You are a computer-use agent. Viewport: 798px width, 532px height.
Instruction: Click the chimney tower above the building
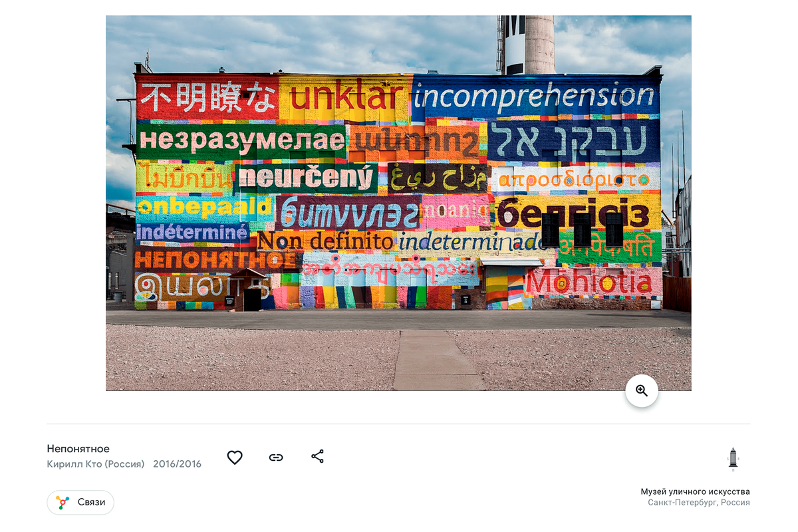(539, 45)
